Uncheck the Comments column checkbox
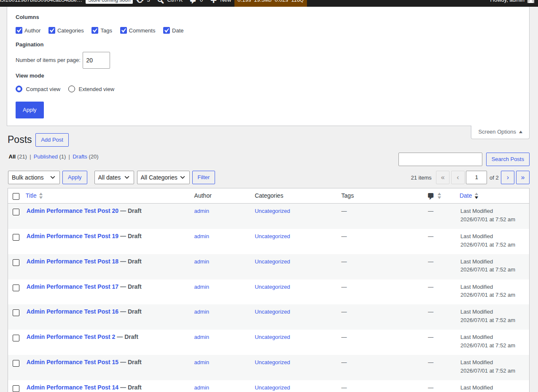 coord(124,30)
